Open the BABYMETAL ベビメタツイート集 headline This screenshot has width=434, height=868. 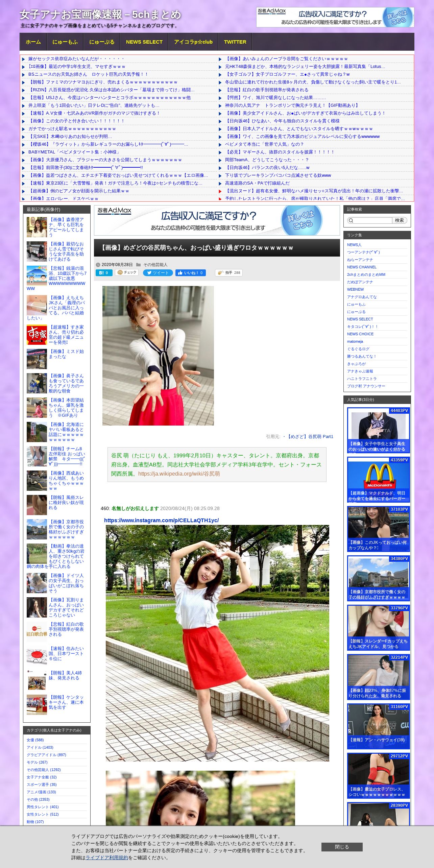(74, 152)
